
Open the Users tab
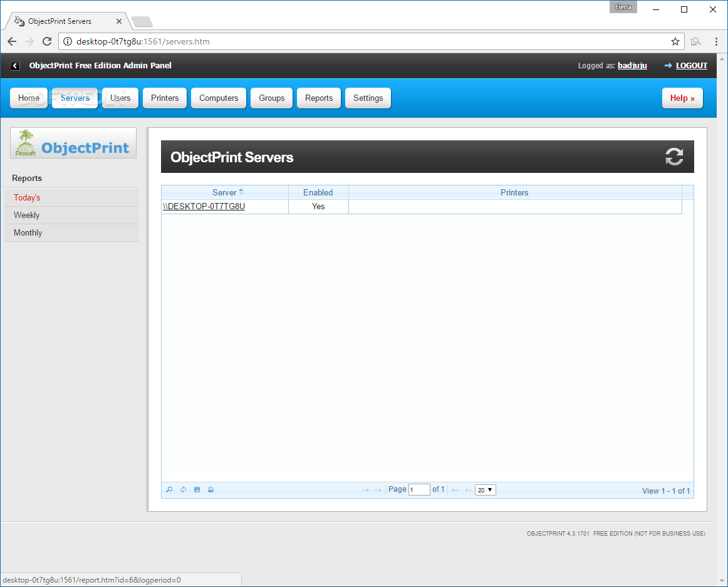[120, 98]
